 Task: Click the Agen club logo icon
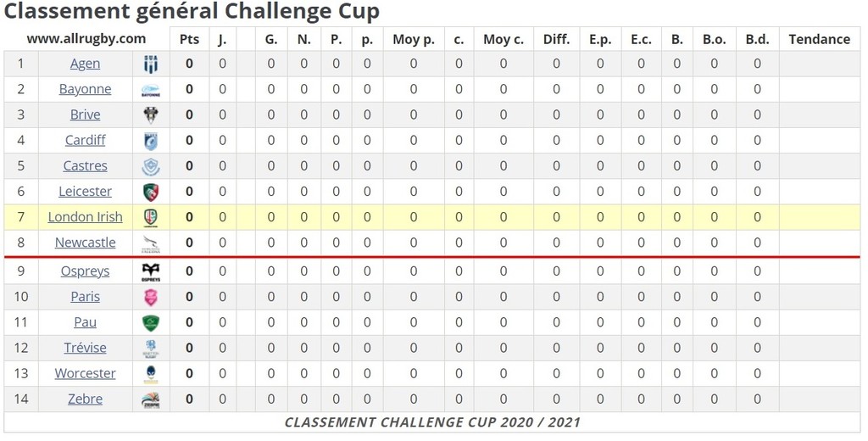click(151, 64)
